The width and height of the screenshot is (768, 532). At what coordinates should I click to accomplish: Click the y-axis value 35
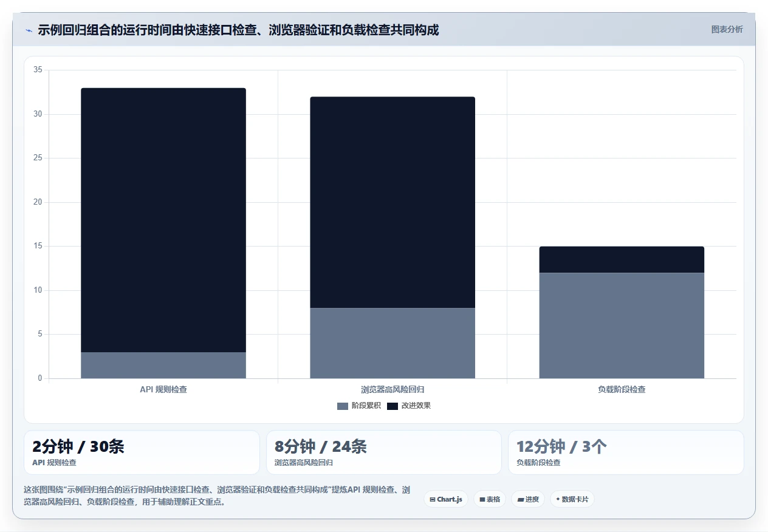coord(38,70)
